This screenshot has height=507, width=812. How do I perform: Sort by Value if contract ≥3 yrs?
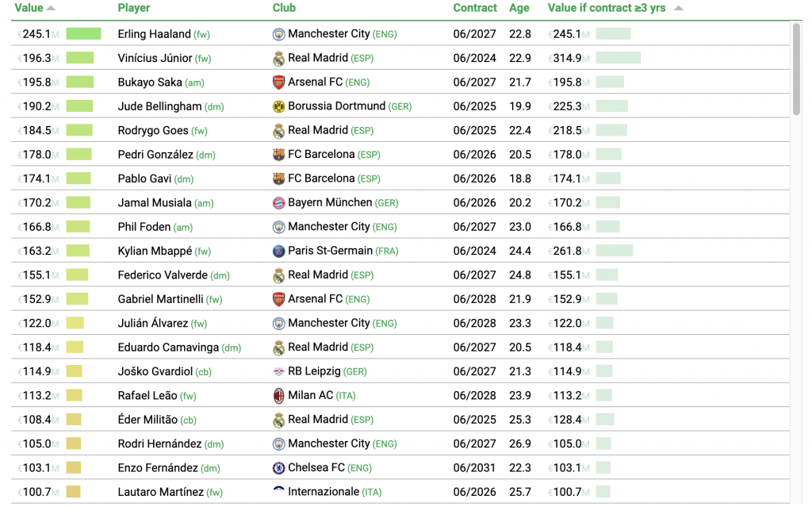point(608,8)
